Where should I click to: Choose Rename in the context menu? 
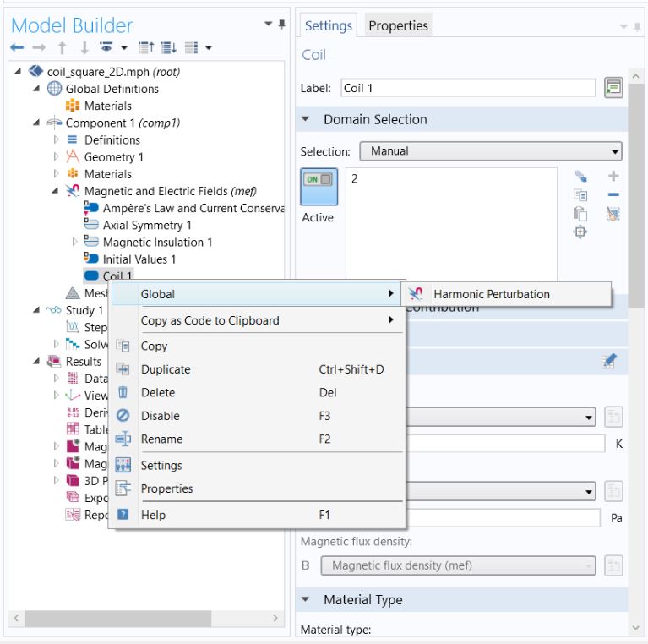tap(161, 439)
